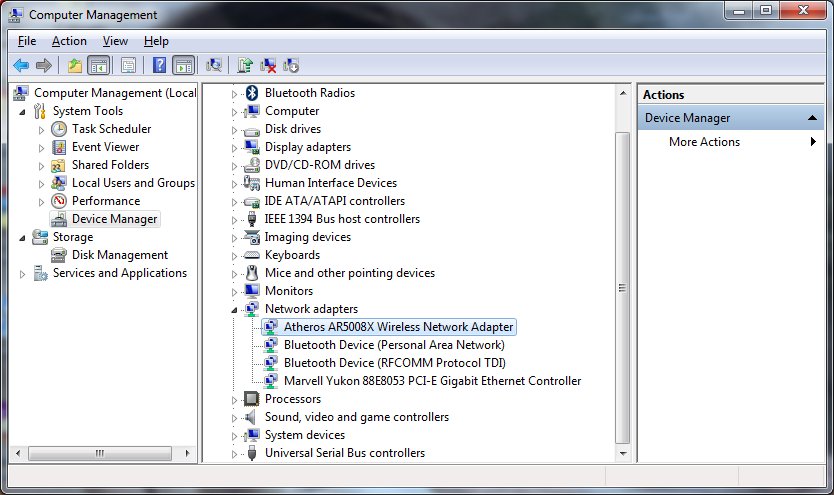Click the Performance gauge icon
The image size is (834, 495).
click(59, 200)
